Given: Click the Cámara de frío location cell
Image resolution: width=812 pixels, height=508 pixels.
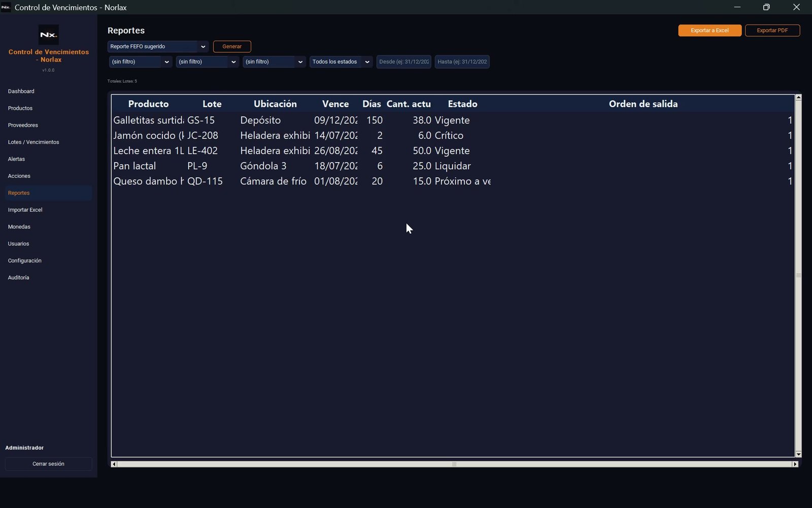Looking at the screenshot, I should coord(274,181).
